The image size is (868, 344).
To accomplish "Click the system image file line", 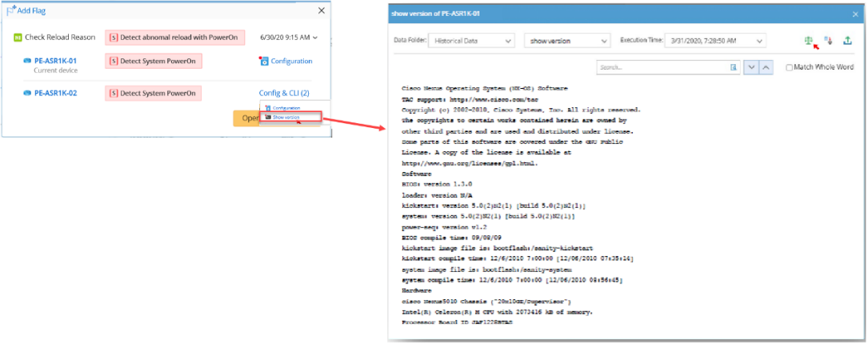I will (x=486, y=270).
